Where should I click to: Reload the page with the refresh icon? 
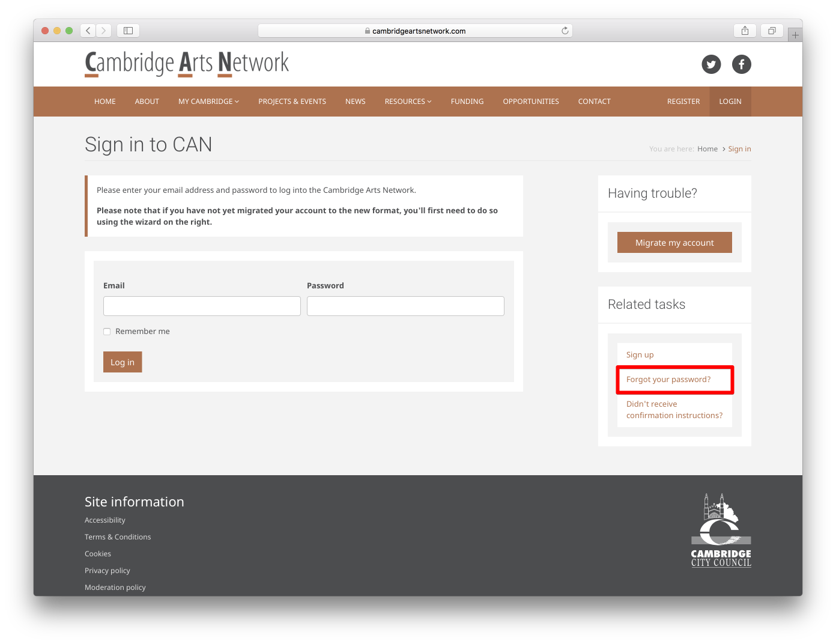565,31
